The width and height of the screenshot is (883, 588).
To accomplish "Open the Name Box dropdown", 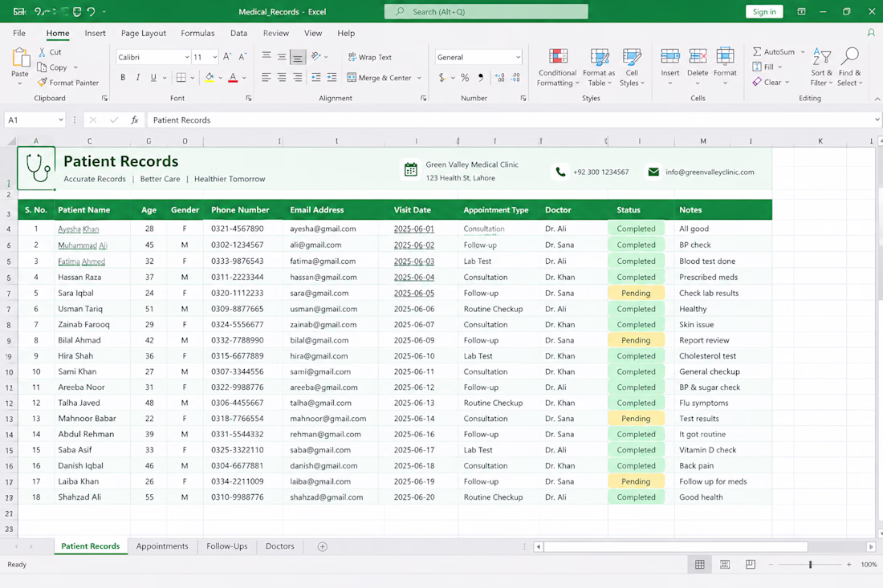I will coord(61,120).
